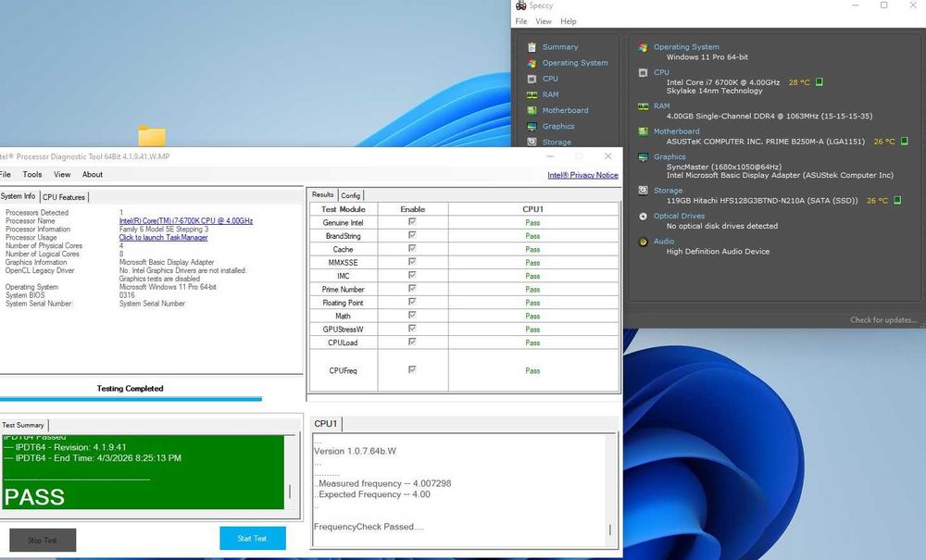The image size is (926, 560).
Task: Switch to the Config tab
Action: [351, 195]
